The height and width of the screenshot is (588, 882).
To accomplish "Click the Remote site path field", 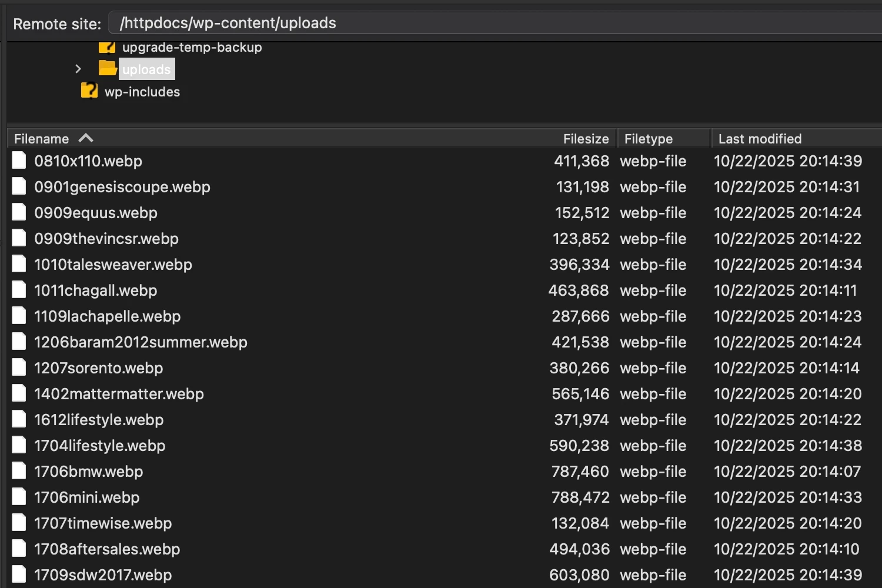I will coord(494,23).
